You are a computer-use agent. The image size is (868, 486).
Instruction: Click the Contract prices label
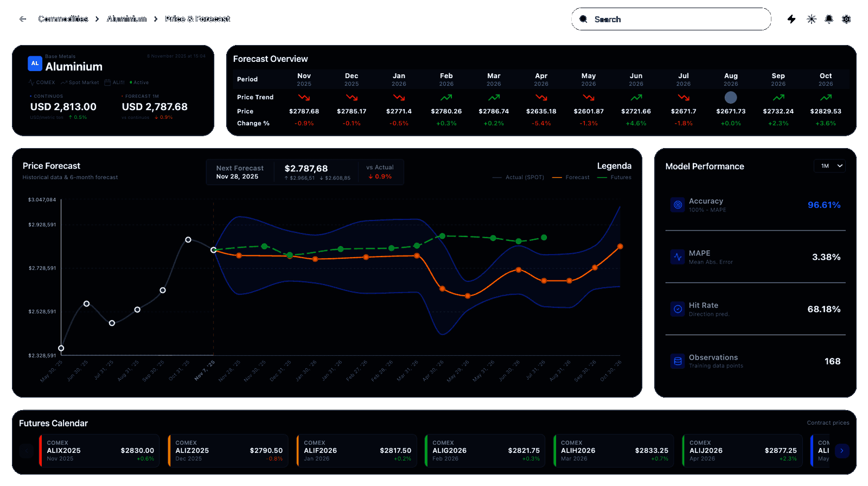coord(828,423)
